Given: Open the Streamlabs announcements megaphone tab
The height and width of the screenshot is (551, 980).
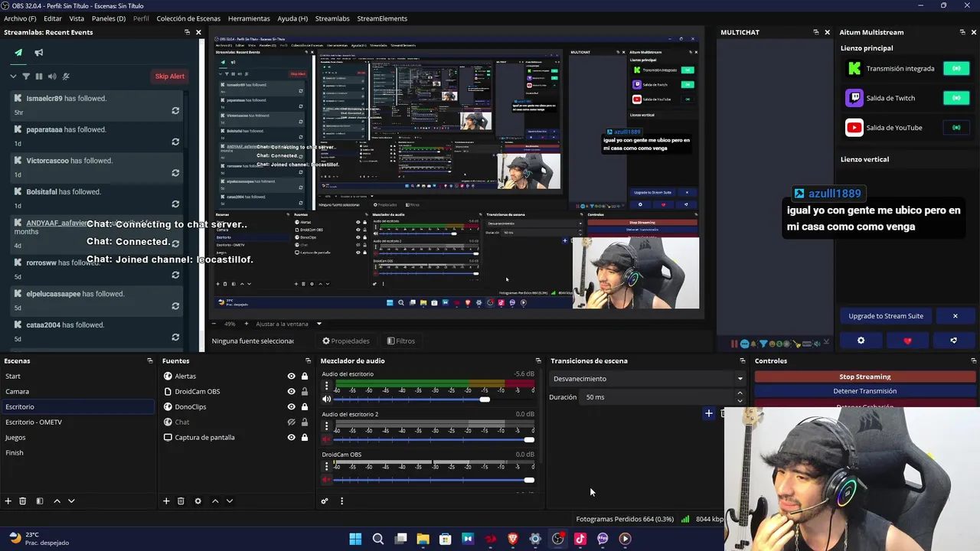Looking at the screenshot, I should 38,53.
